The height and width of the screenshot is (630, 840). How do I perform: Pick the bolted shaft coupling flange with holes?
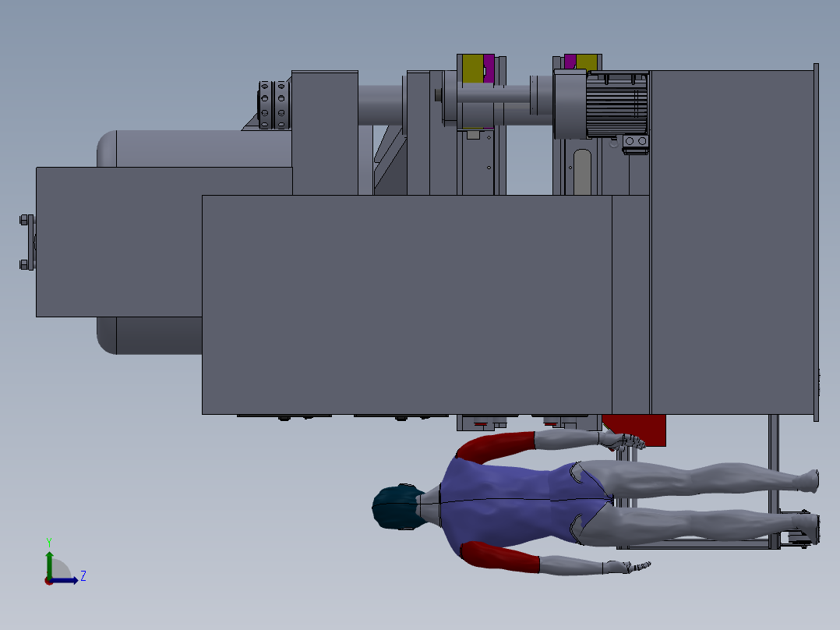point(274,104)
